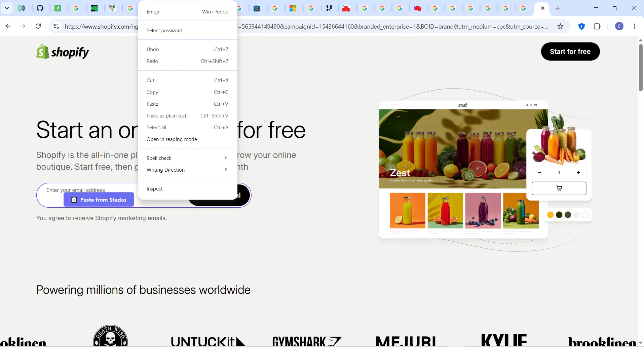Pick the dark olive color swatch
The image size is (644, 347).
click(x=559, y=215)
